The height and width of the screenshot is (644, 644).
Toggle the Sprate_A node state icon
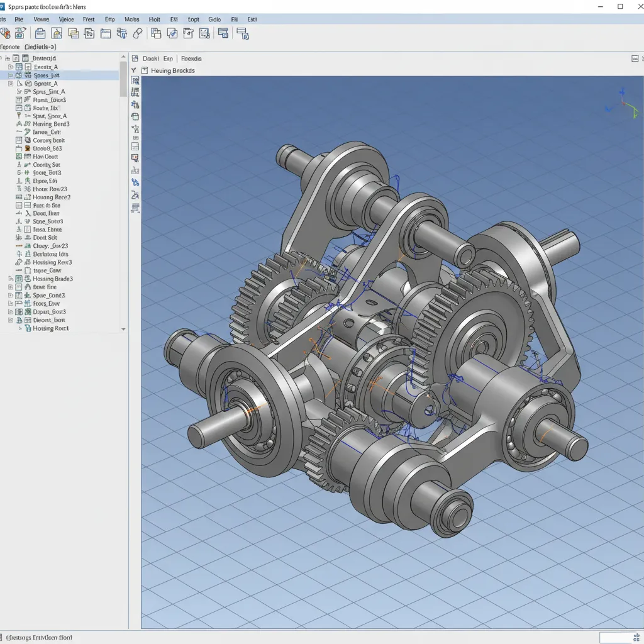10,84
